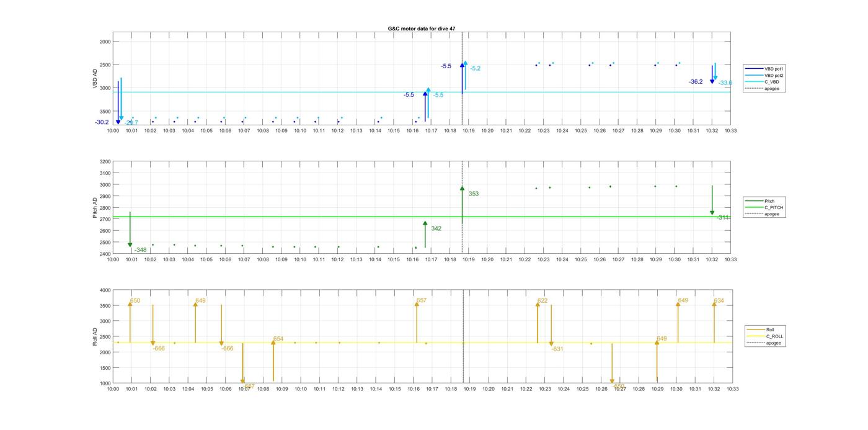Click '2400' tick on Pitch y-axis
This screenshot has width=868, height=430.
tap(105, 254)
